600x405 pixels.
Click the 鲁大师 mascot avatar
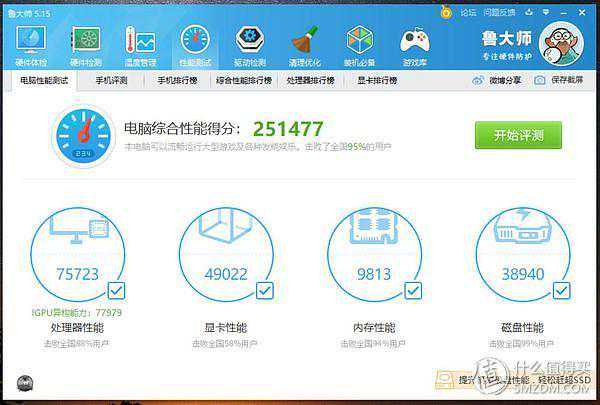click(x=561, y=44)
